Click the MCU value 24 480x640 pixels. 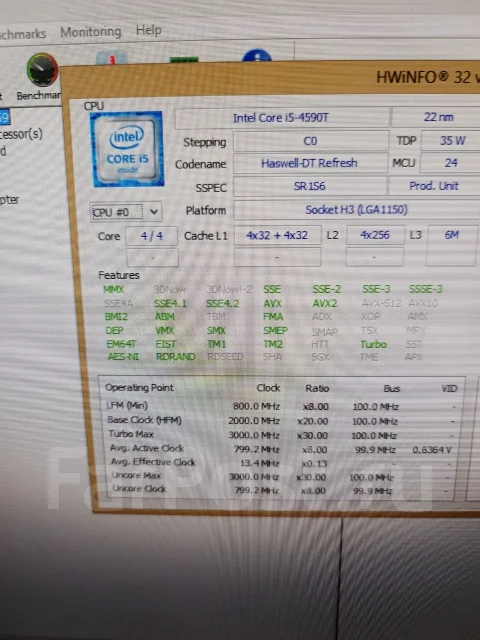(450, 163)
